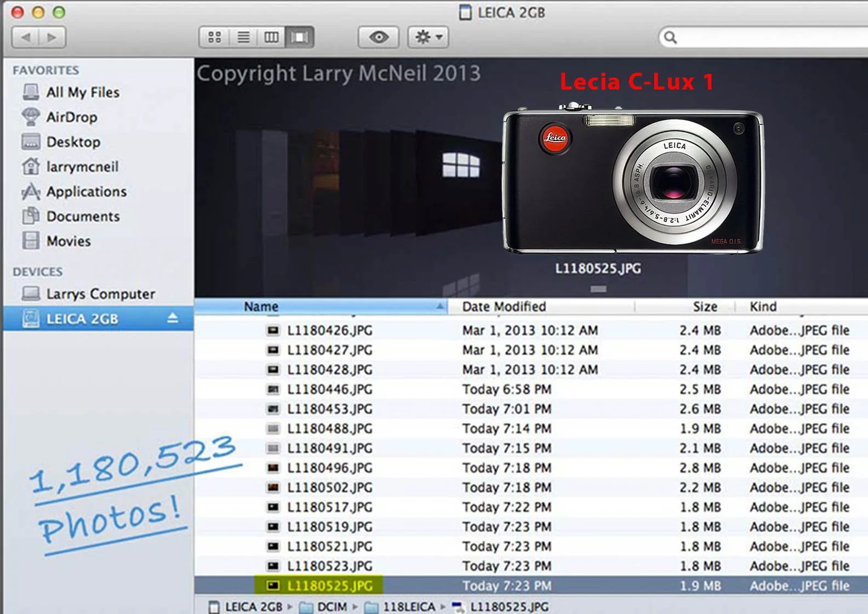Click the thumbnail icon of L1180453.JPG
Viewport: 868px width, 614px height.
tap(273, 409)
